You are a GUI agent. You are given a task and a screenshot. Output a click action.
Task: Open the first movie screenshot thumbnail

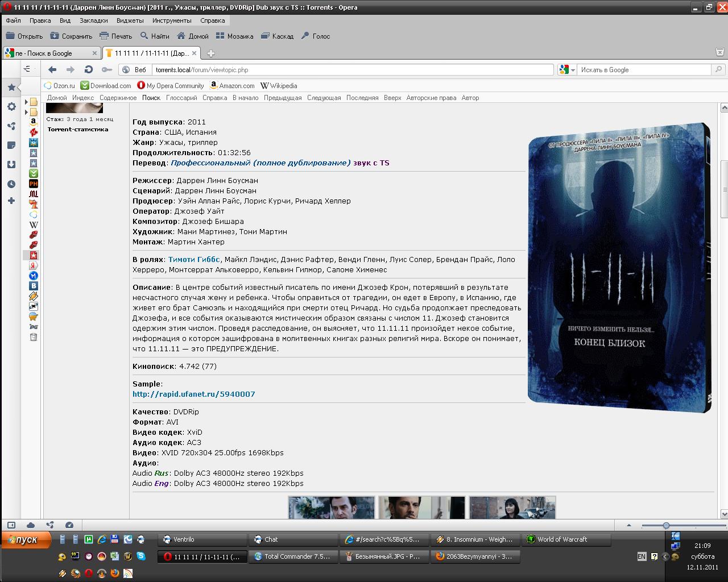pos(331,507)
